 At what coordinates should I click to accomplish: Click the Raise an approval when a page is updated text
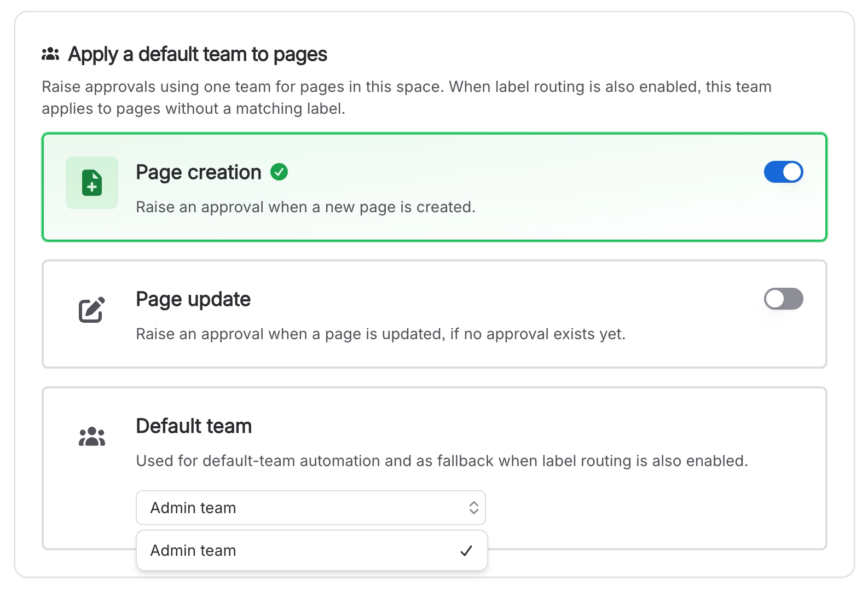380,334
